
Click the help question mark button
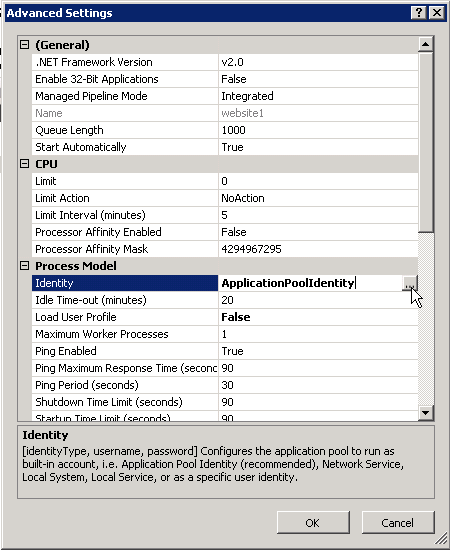tap(419, 13)
